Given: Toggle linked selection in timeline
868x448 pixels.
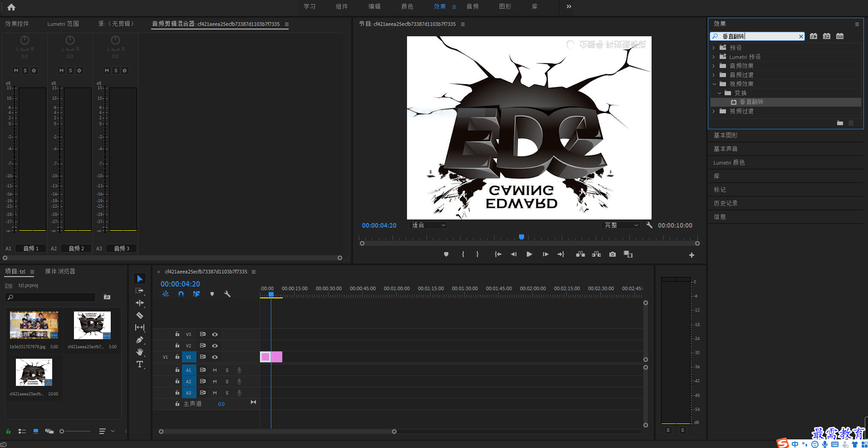Looking at the screenshot, I should [x=196, y=294].
